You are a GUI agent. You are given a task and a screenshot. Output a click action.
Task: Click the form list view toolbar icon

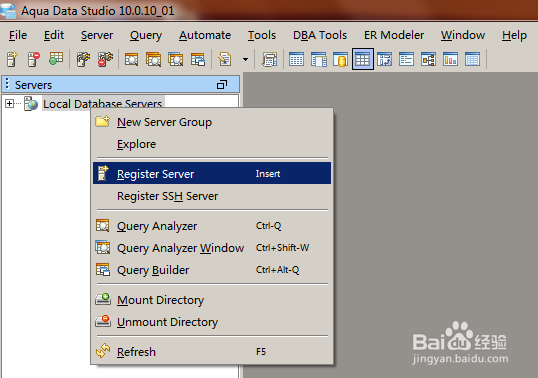407,59
